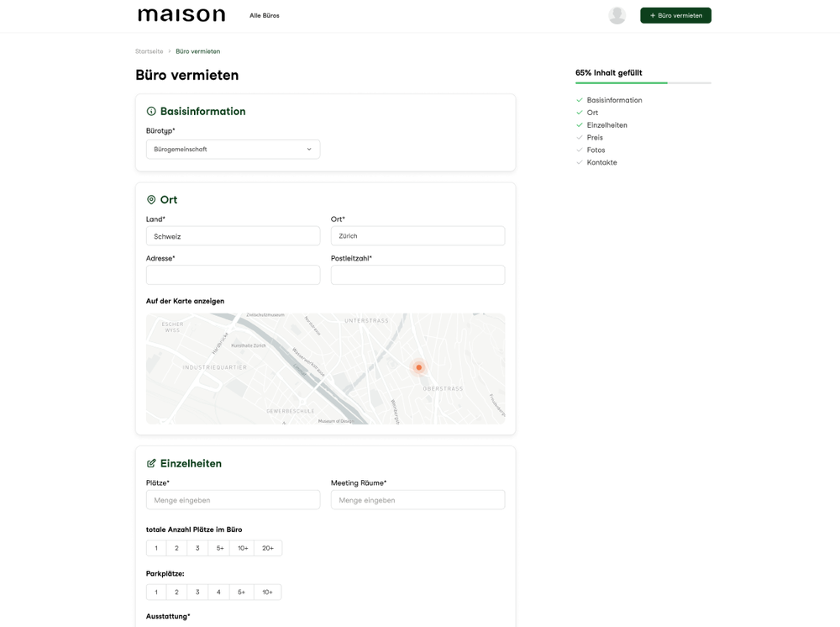
Task: Open the user profile avatar
Action: coord(617,15)
